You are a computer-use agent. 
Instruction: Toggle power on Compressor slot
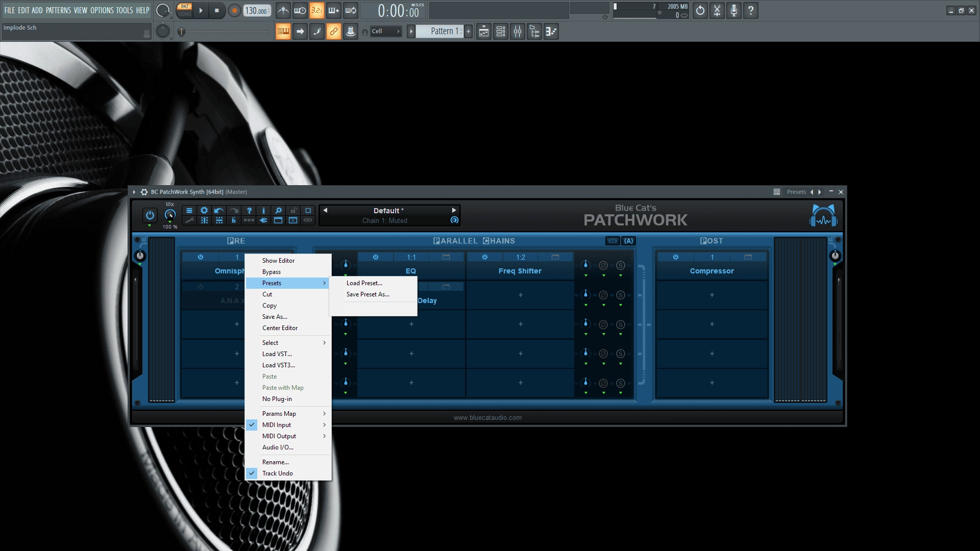675,257
